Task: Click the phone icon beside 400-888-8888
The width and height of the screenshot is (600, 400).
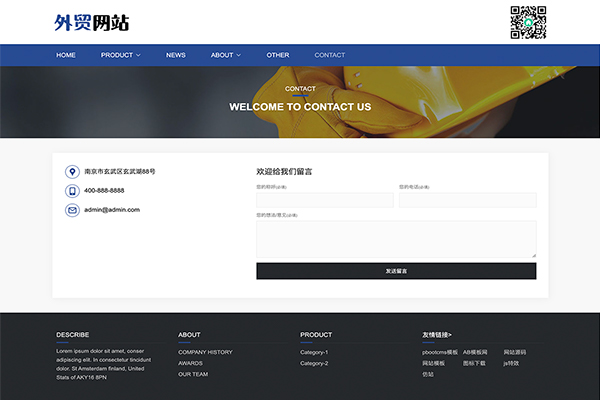Action: click(72, 191)
